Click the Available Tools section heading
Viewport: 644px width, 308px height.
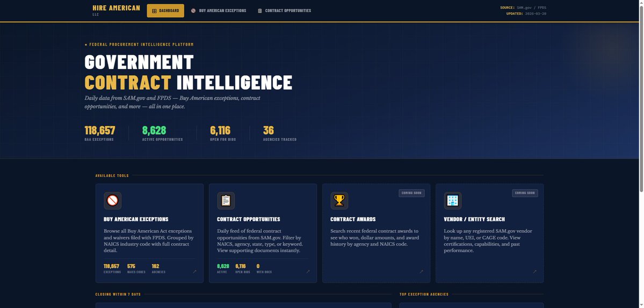(112, 175)
